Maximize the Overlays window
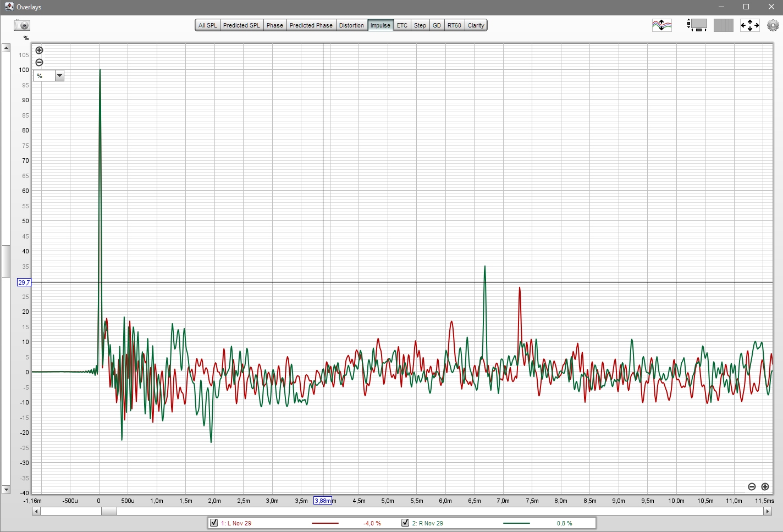783x532 pixels. pos(746,7)
